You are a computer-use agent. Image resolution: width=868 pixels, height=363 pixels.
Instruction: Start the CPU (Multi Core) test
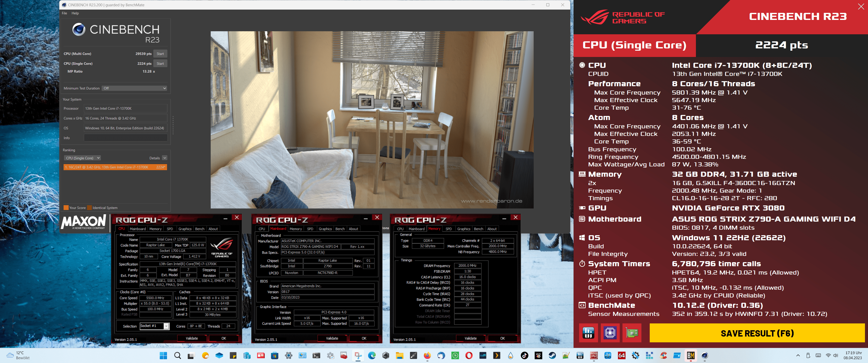[160, 53]
